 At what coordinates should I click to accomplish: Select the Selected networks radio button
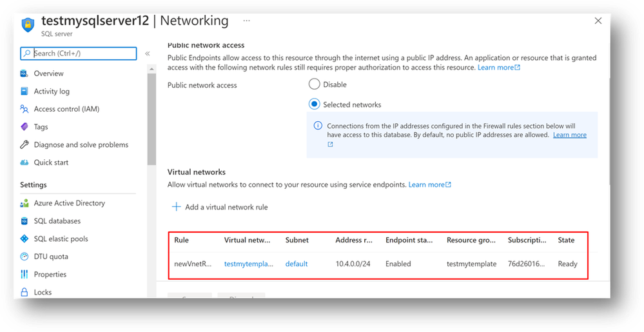(314, 104)
